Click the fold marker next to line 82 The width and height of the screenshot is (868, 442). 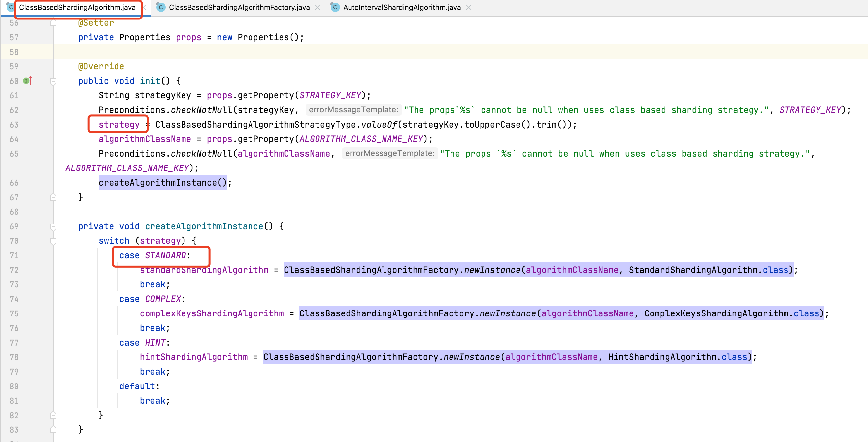[53, 415]
